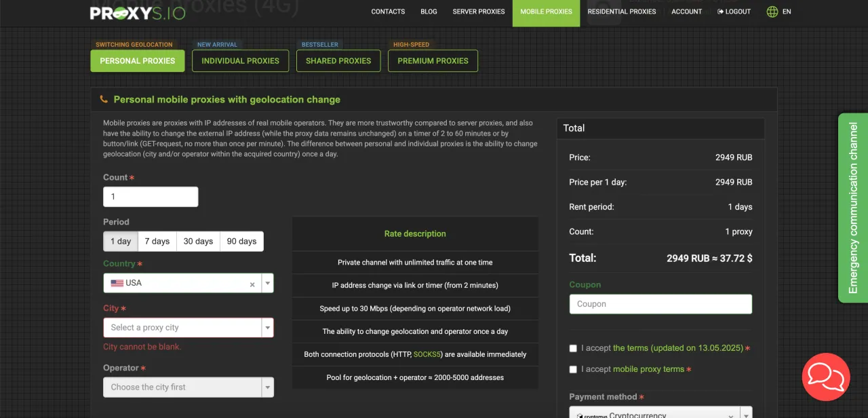Choose the 90 days rental period
The width and height of the screenshot is (868, 418).
(241, 242)
